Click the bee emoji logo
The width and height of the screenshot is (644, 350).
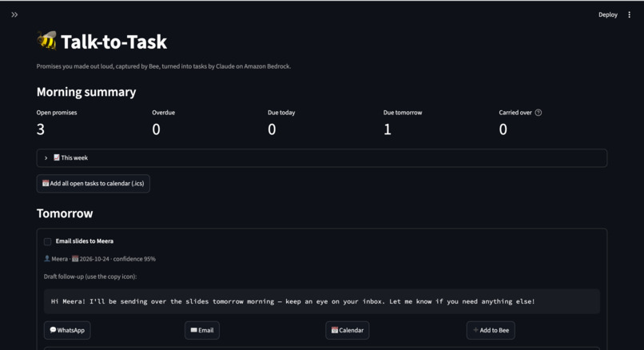point(46,41)
